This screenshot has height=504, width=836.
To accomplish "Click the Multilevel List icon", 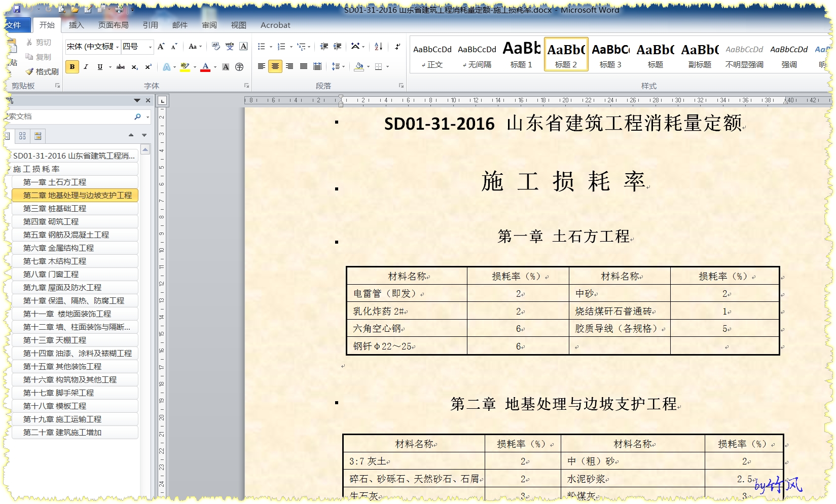I will (x=301, y=47).
